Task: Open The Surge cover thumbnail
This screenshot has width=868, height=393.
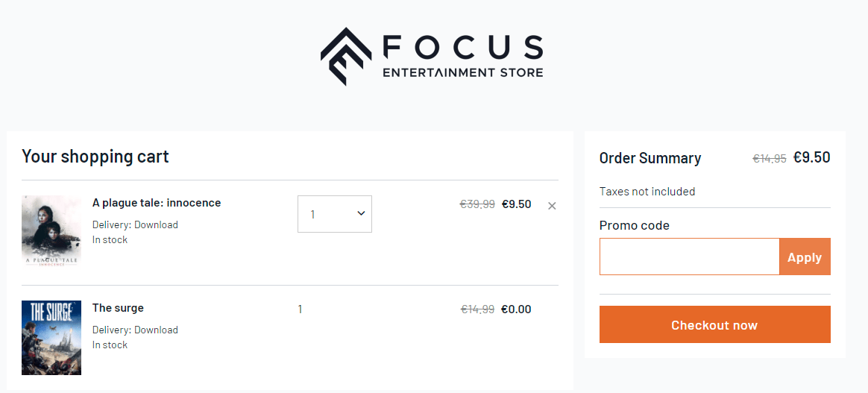Action: [51, 338]
